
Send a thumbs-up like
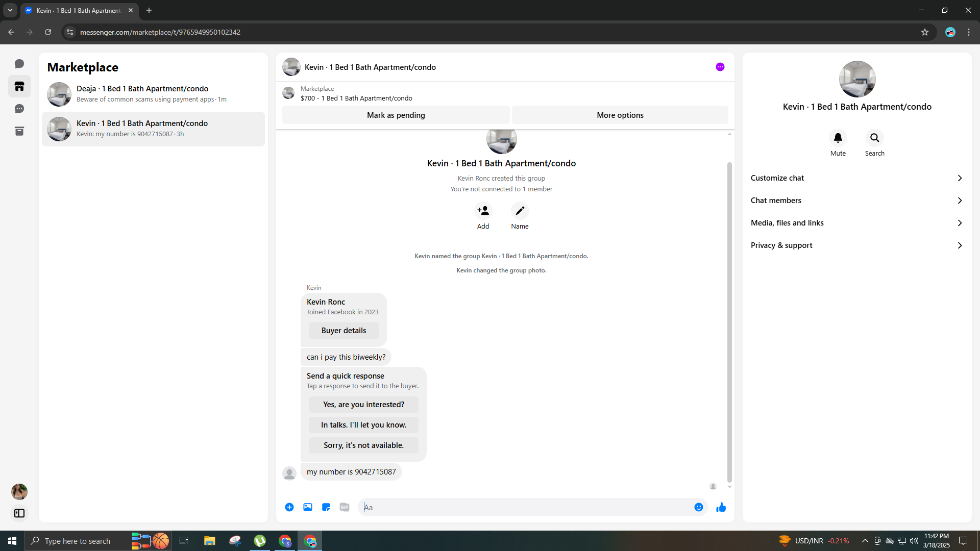[721, 507]
